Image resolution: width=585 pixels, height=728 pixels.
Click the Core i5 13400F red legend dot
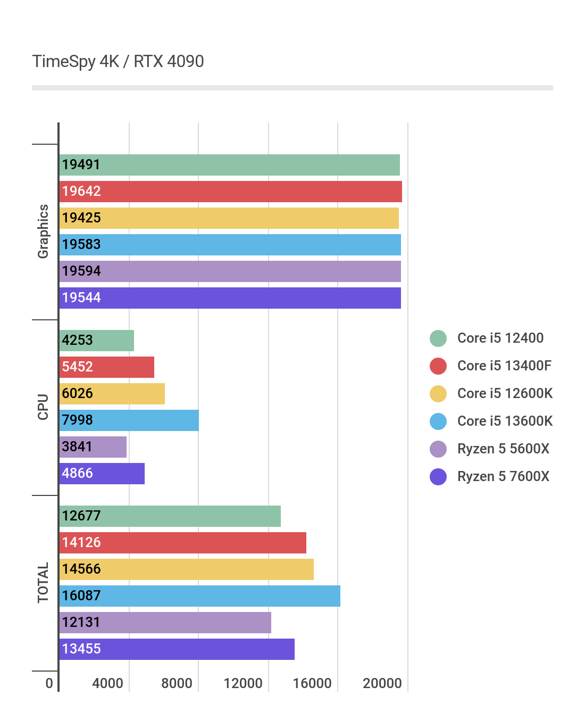[438, 366]
